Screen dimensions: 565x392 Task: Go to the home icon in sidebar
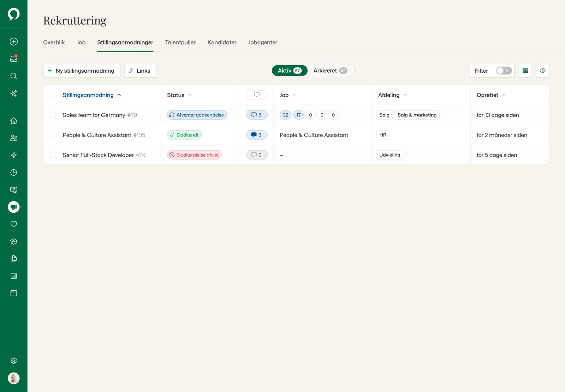coord(14,121)
